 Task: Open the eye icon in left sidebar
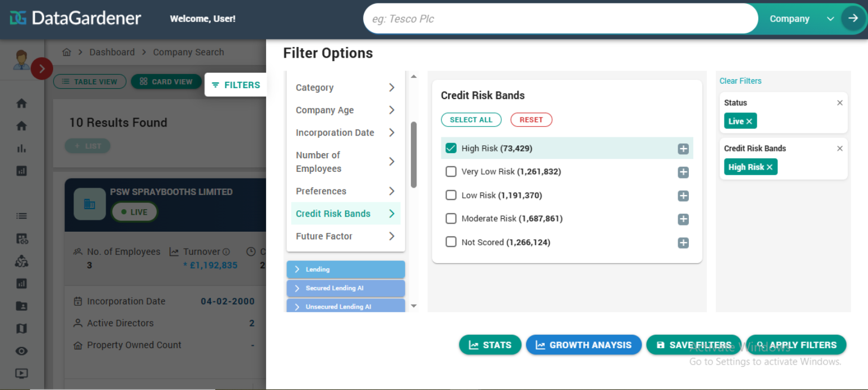pos(21,351)
